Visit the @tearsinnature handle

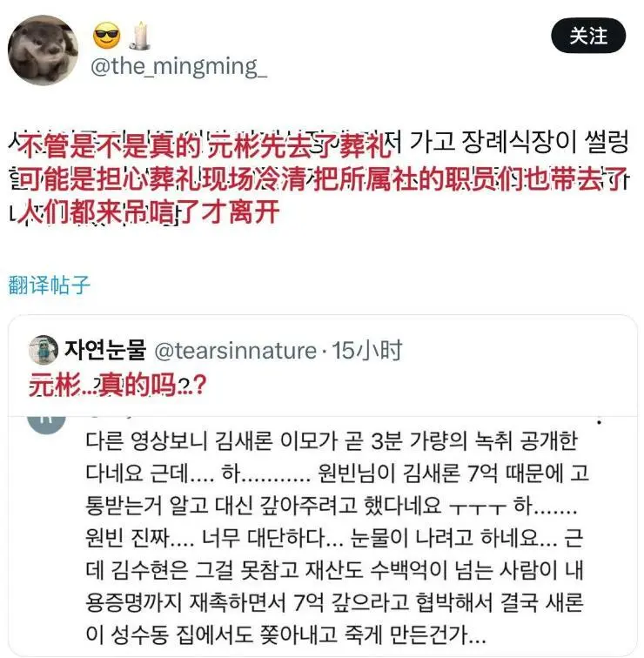tap(235, 351)
